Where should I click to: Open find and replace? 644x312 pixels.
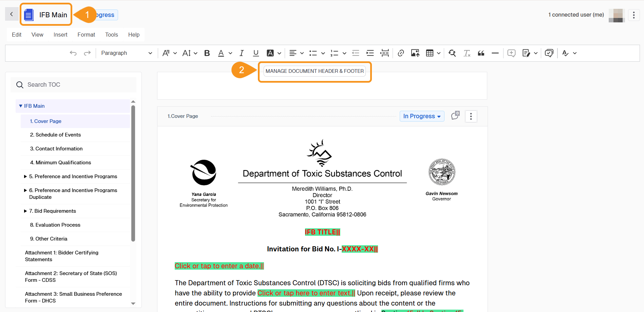tap(452, 53)
